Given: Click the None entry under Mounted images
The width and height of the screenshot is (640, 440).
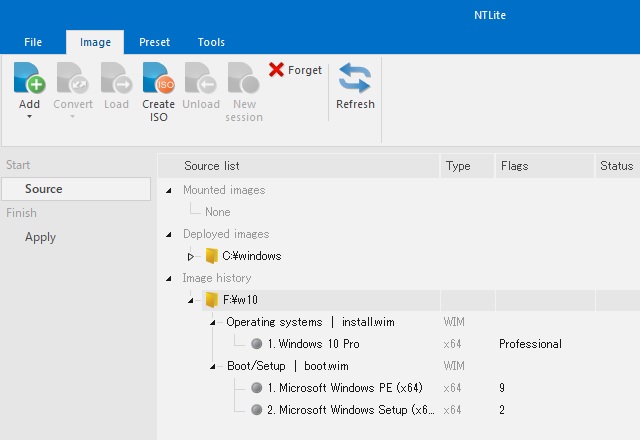Looking at the screenshot, I should 218,212.
